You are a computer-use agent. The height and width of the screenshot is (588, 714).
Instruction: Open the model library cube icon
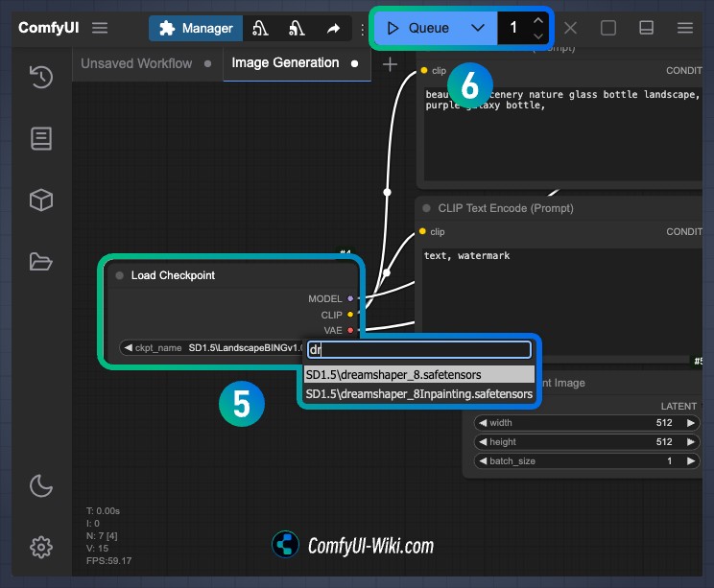41,200
